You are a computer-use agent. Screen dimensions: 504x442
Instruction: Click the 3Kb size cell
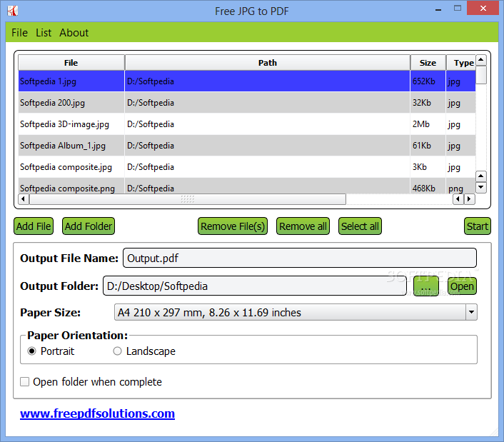[x=428, y=167]
